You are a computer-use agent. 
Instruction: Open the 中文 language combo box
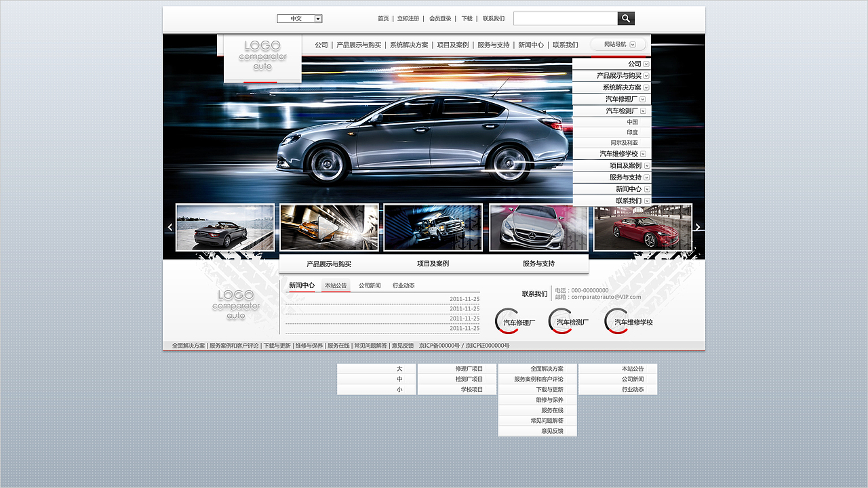pos(300,19)
